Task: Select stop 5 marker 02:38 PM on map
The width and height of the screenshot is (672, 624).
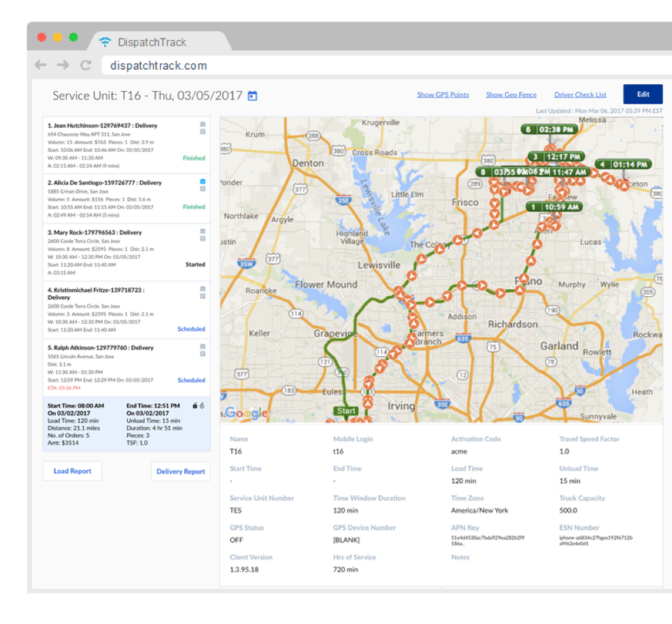Action: (549, 129)
